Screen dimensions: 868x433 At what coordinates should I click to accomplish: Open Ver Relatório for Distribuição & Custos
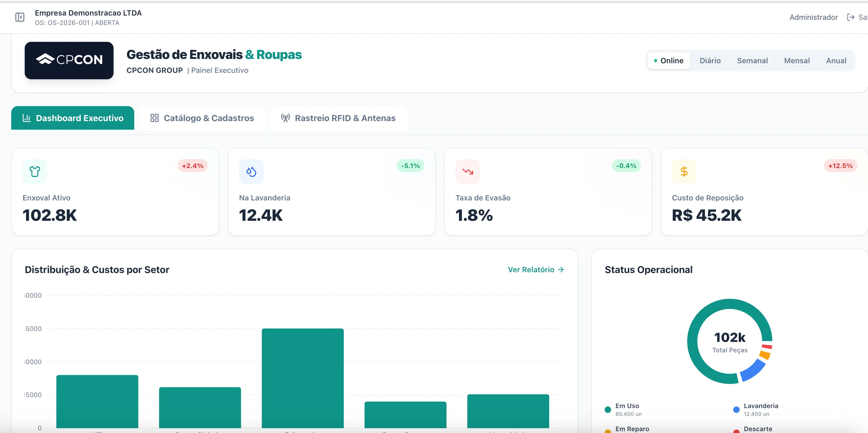point(536,269)
